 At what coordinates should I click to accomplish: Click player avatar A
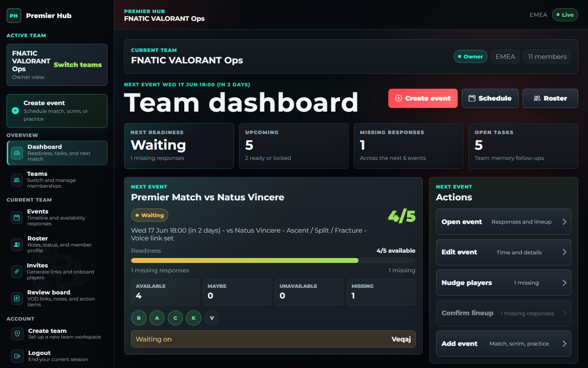pyautogui.click(x=157, y=318)
